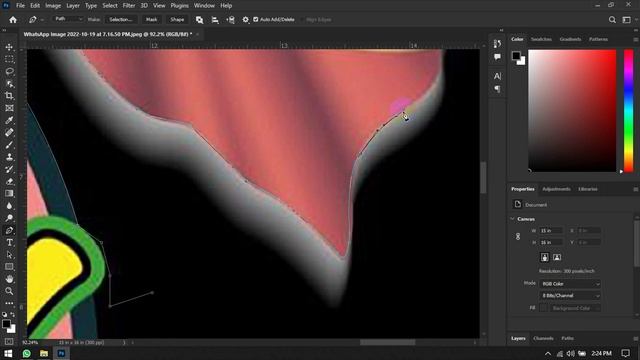This screenshot has height=360, width=640.
Task: Pick a color in color field
Action: pyautogui.click(x=572, y=111)
